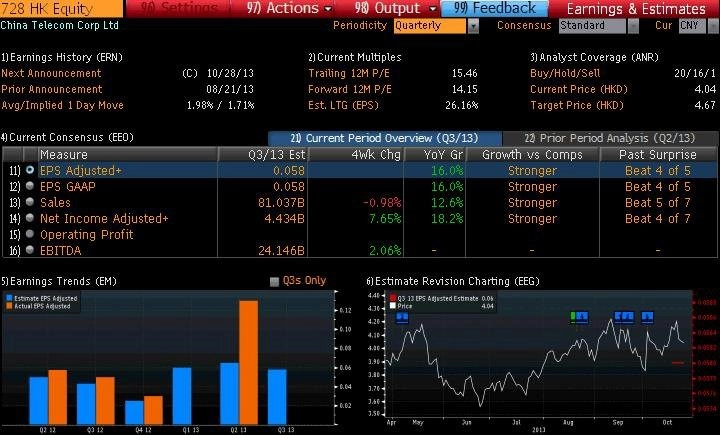Expand the Actions menu arrow
Screen dimensions: 720x435
pos(328,9)
